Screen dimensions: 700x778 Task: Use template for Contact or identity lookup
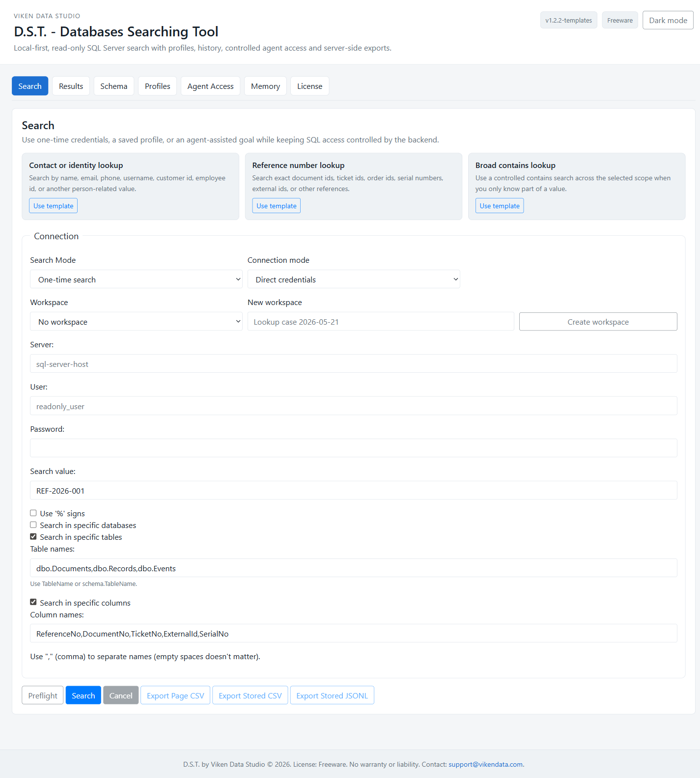54,206
